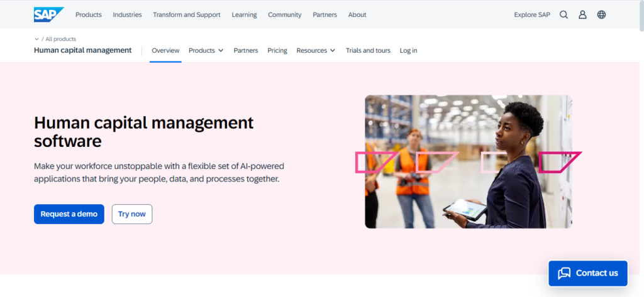This screenshot has height=297, width=644.
Task: Open the search magnifier icon
Action: point(563,14)
